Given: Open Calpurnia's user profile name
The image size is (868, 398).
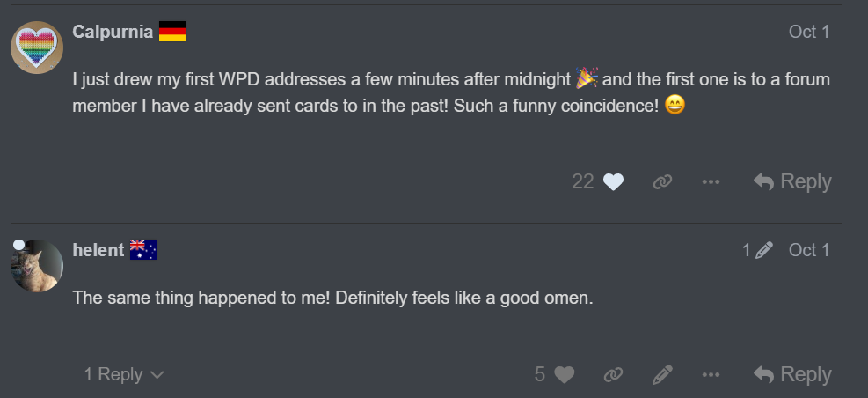Looking at the screenshot, I should (x=113, y=33).
